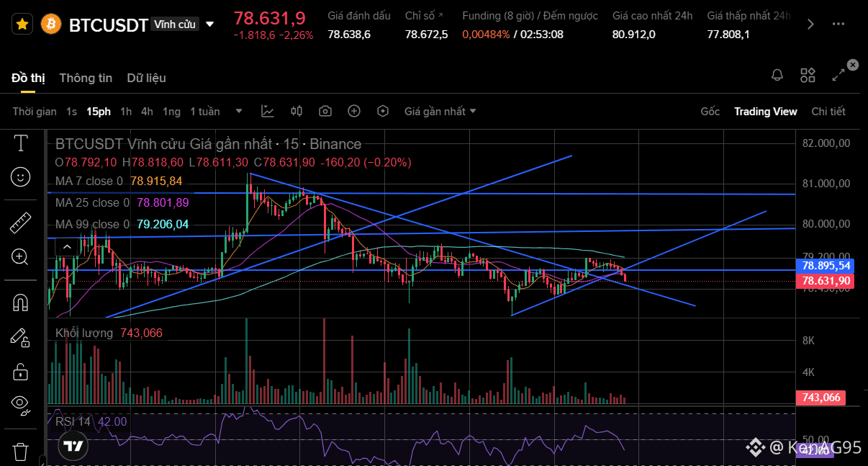Select the MA 25 close indicator legend
This screenshot has height=466, width=868.
[x=122, y=203]
